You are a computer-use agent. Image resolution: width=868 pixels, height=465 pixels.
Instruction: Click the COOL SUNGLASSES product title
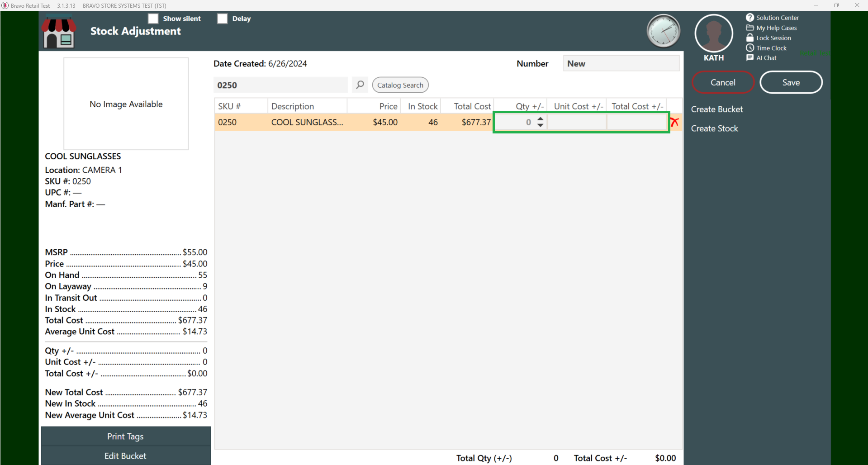pyautogui.click(x=83, y=156)
